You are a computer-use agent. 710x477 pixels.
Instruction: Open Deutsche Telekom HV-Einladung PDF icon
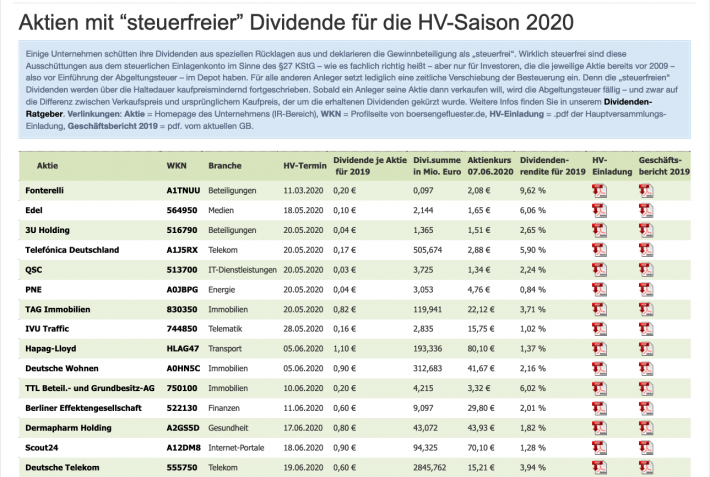599,467
